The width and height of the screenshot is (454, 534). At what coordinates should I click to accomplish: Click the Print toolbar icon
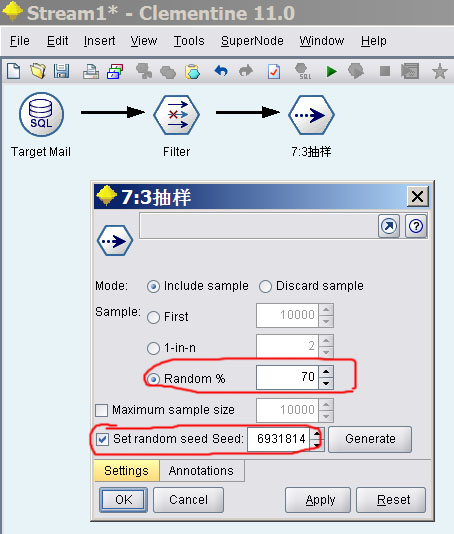coord(91,72)
